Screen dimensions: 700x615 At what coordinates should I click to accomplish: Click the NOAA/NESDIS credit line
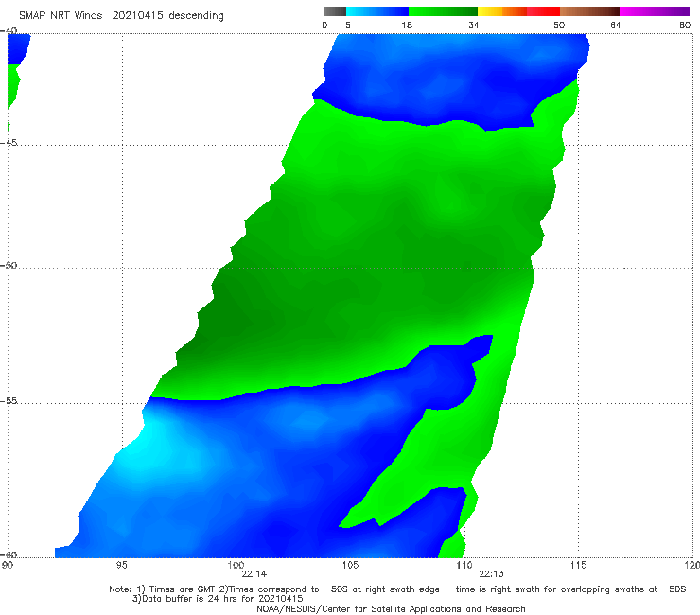(x=391, y=609)
